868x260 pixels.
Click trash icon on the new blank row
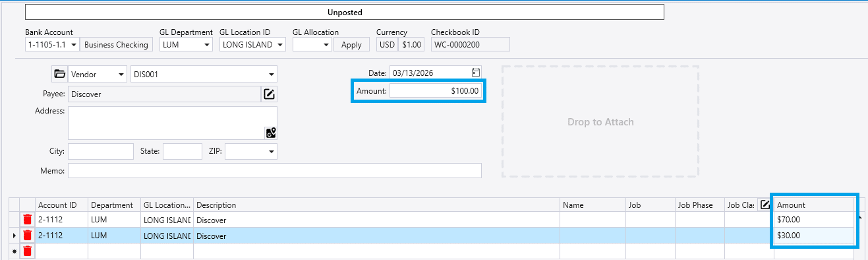pos(27,251)
